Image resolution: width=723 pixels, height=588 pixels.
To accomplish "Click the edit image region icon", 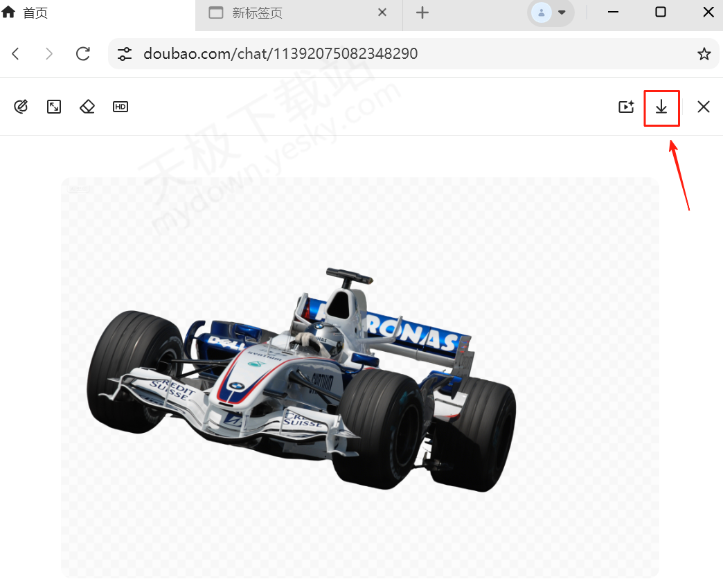I will (21, 107).
